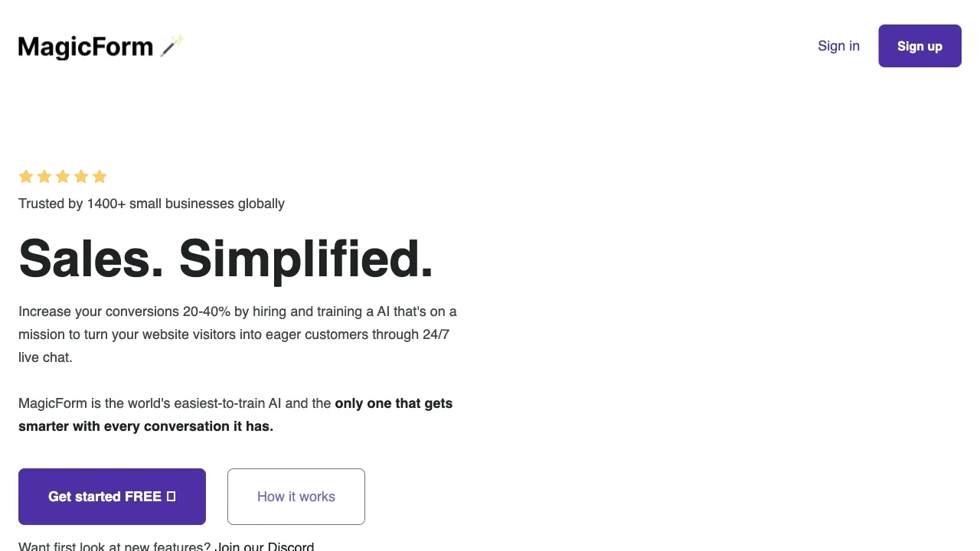Click the fourth yellow star

coord(80,176)
